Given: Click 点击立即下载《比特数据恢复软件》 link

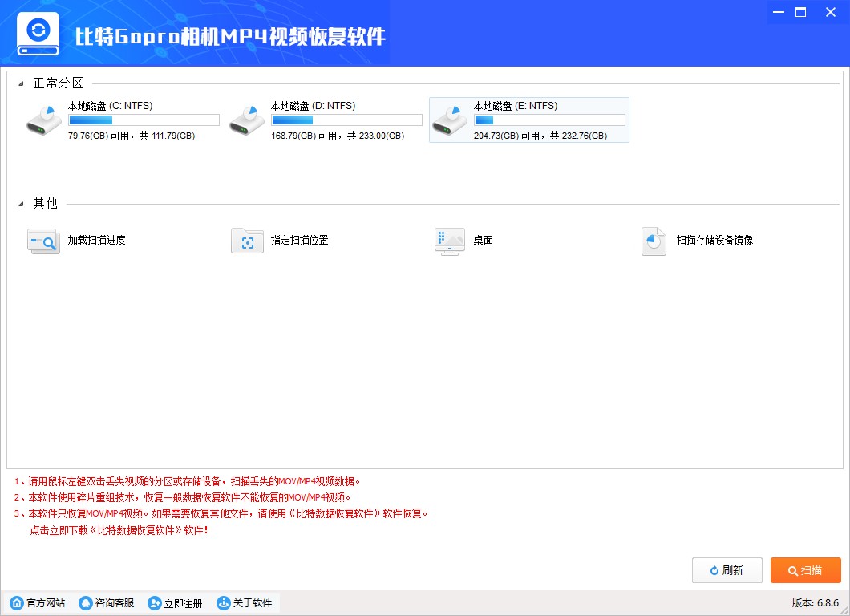Looking at the screenshot, I should (x=119, y=530).
